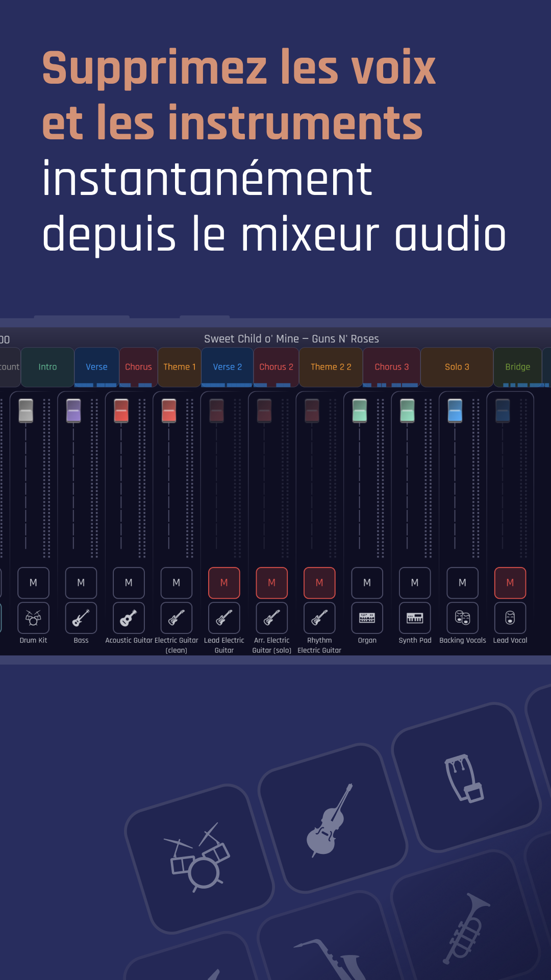Tap the large cello tile below the mixer
551x980 pixels.
click(x=333, y=818)
